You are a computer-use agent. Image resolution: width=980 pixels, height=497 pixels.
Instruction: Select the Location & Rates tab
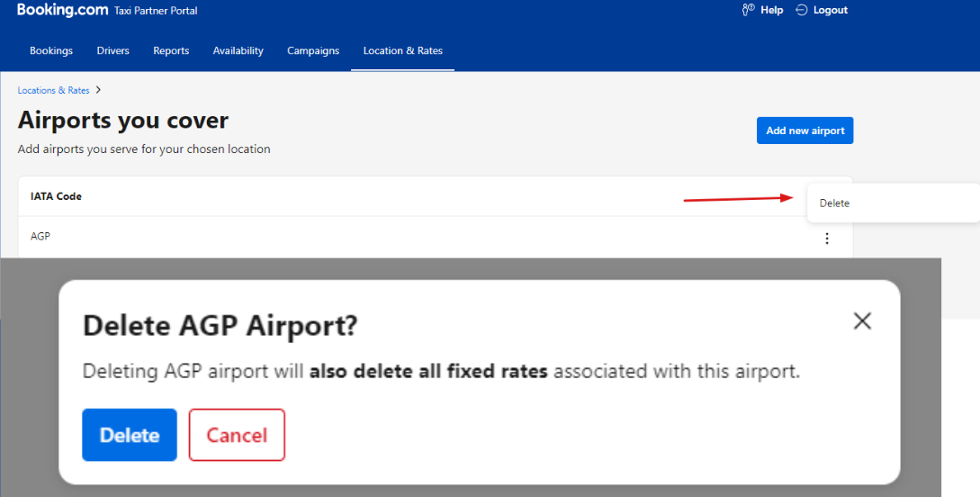(x=402, y=50)
